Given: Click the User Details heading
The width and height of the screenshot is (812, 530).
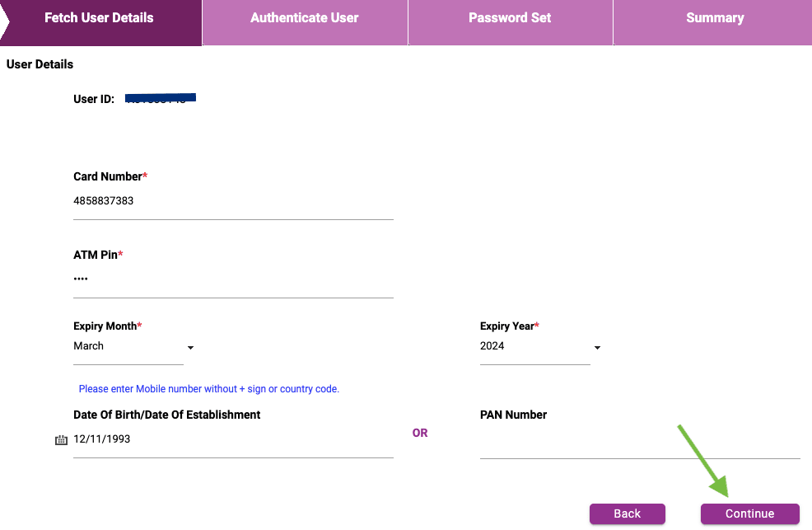Looking at the screenshot, I should pyautogui.click(x=40, y=64).
